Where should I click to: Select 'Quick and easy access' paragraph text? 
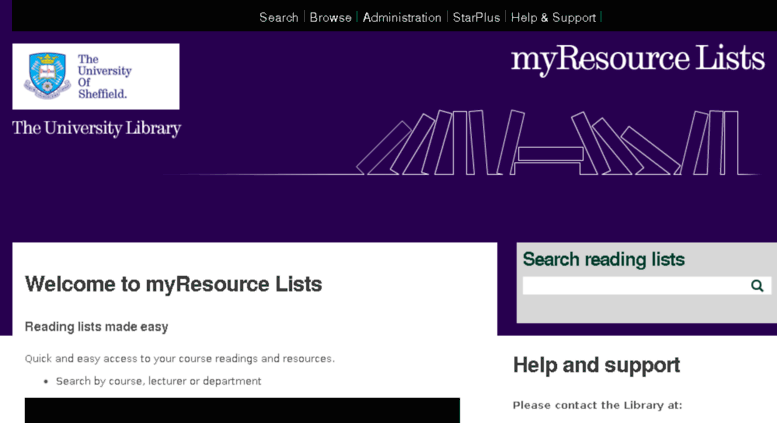180,358
